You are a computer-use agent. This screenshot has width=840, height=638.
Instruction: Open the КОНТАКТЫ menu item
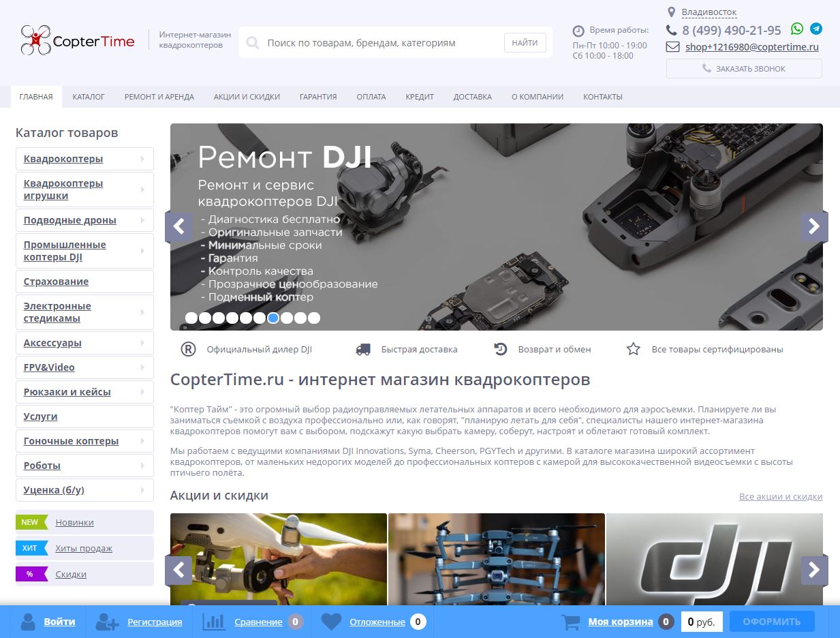pos(603,97)
